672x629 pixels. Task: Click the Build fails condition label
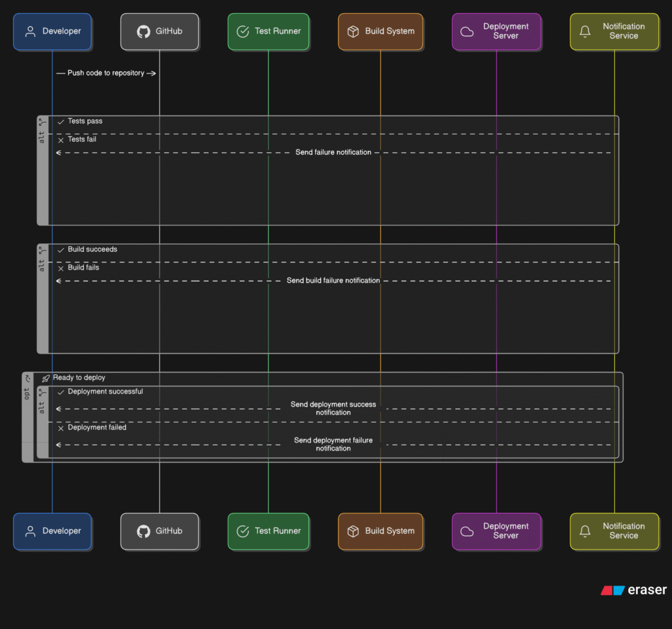coord(83,268)
